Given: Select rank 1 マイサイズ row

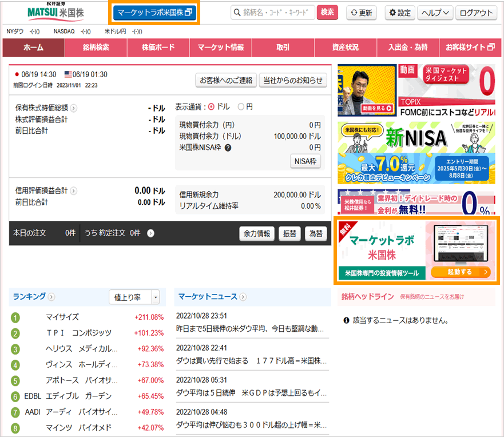Looking at the screenshot, I should coord(88,317).
